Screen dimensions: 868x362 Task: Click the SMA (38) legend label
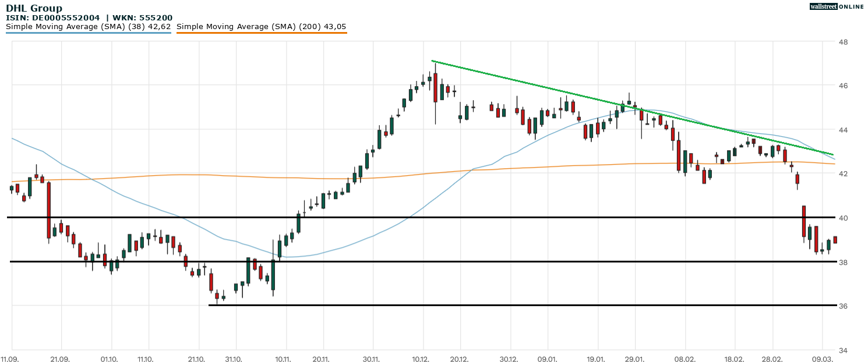(x=88, y=27)
